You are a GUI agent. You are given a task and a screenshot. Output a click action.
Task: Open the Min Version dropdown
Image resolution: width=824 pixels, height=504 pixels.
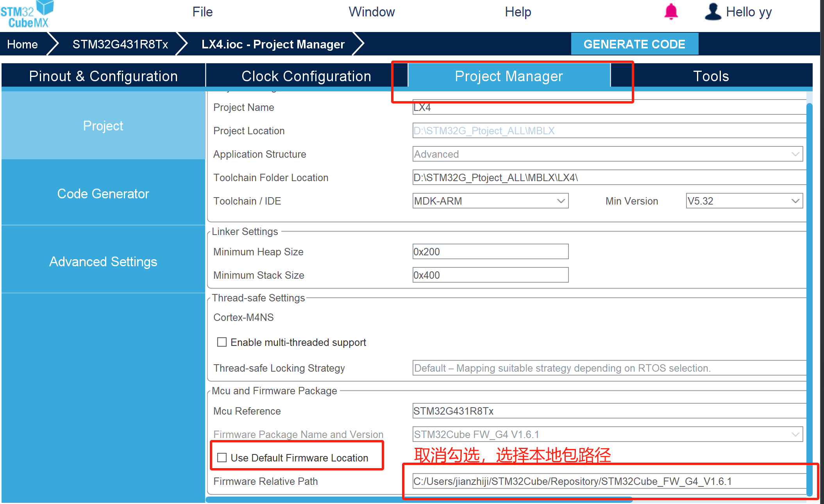[795, 201]
